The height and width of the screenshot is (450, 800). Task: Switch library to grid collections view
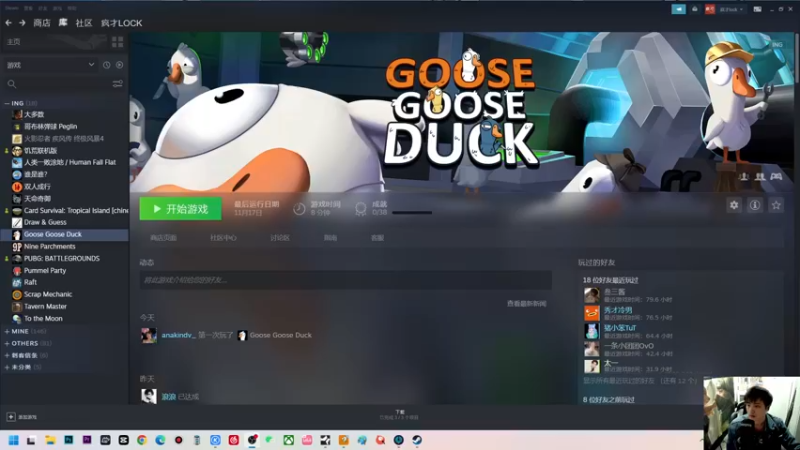point(117,42)
